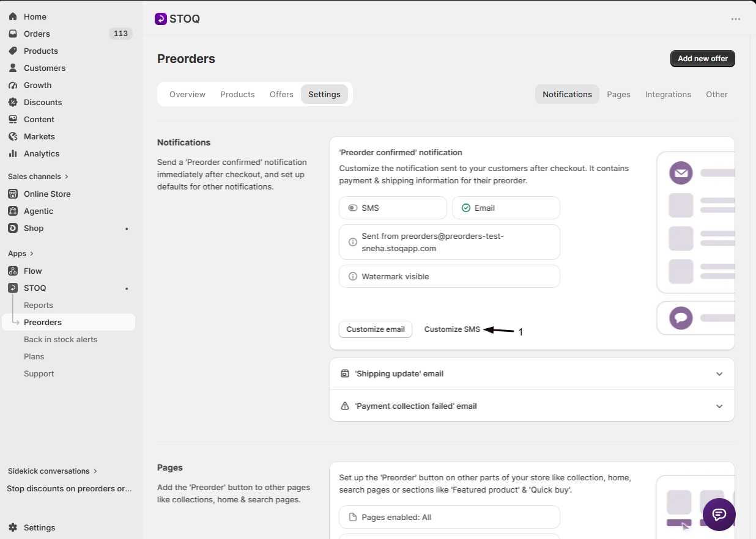Open the Pages sub-tab
Screen dimensions: 756x539
point(618,94)
